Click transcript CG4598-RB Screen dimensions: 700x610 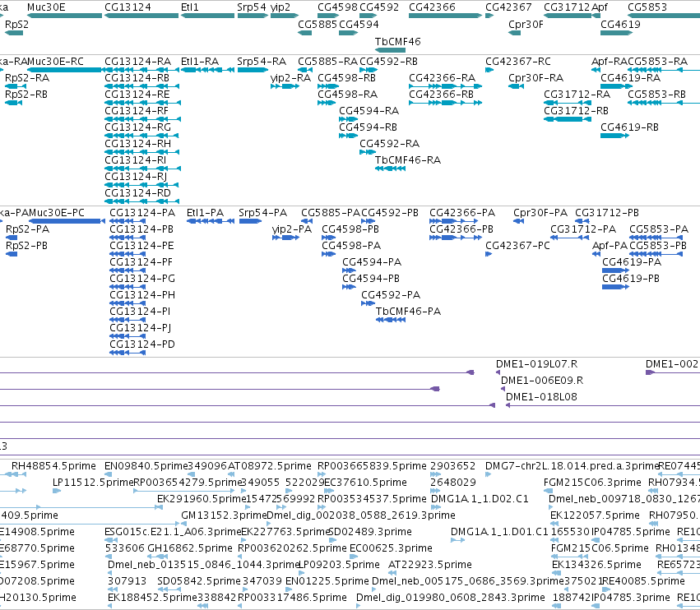coord(346,77)
